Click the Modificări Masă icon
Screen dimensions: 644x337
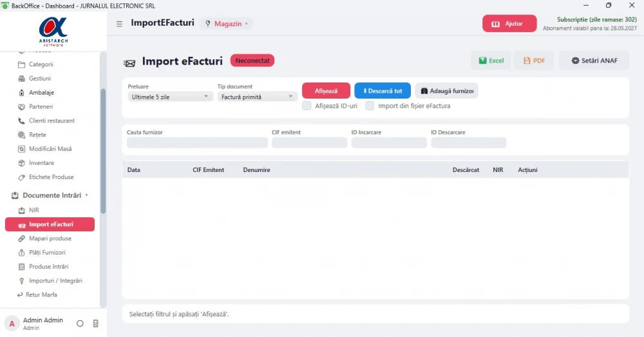point(21,149)
